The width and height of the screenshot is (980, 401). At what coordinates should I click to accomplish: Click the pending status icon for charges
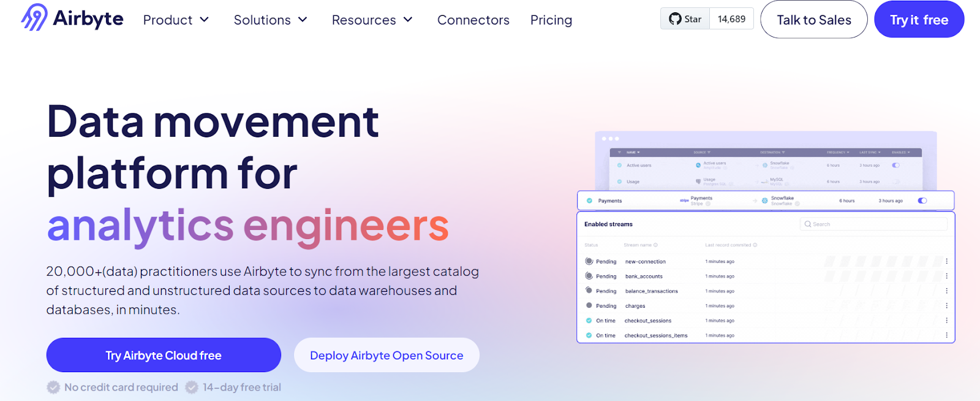[589, 305]
